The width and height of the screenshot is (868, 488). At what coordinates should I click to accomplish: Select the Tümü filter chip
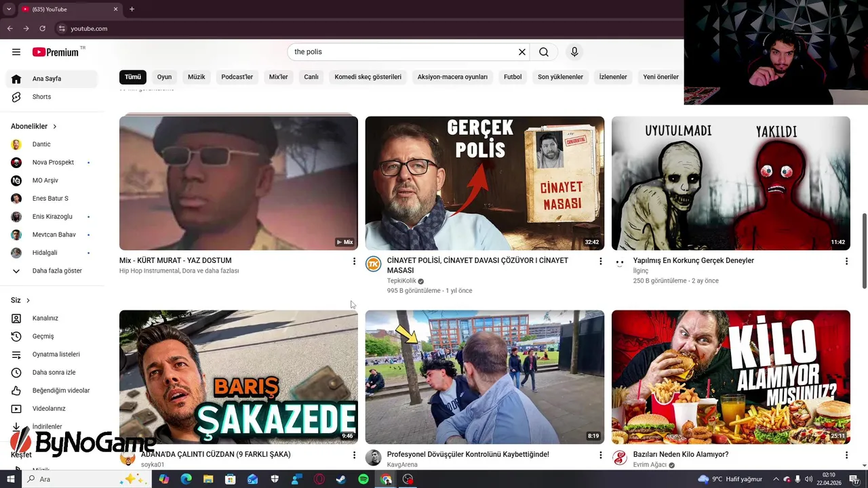(x=133, y=77)
